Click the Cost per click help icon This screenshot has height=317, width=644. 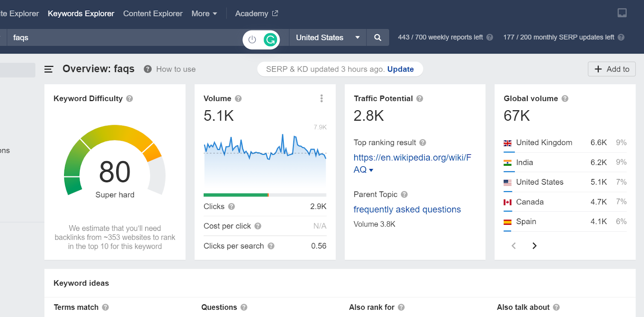[258, 226]
